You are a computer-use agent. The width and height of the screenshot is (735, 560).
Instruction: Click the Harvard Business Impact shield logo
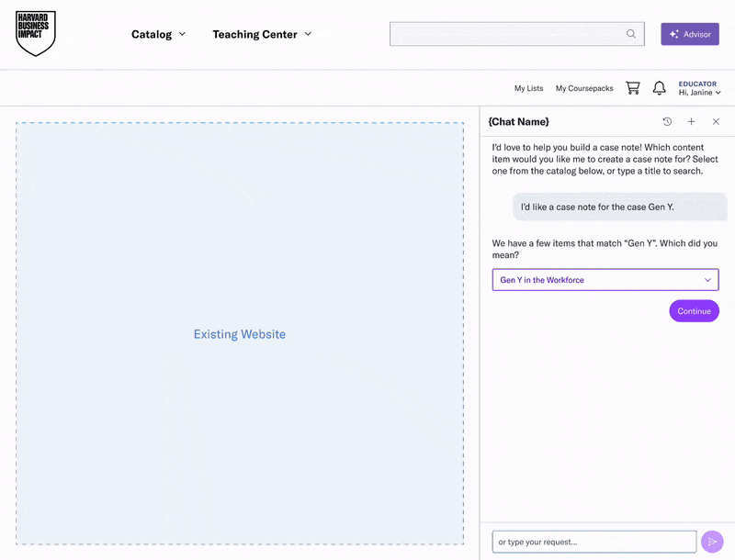36,33
